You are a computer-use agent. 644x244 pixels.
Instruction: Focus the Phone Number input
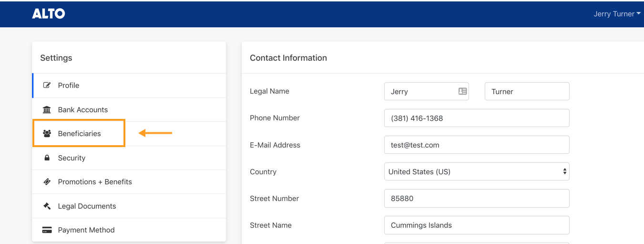[x=477, y=118]
